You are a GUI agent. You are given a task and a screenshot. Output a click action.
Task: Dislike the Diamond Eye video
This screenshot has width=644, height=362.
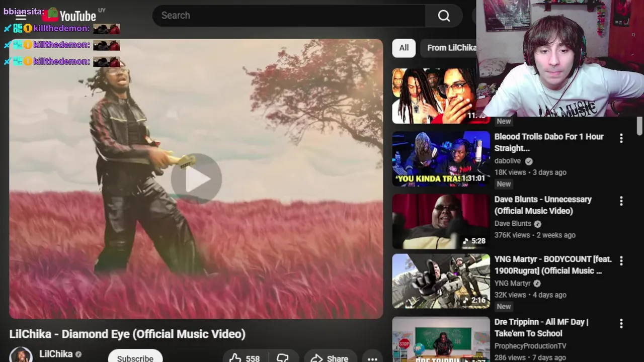coord(283,358)
